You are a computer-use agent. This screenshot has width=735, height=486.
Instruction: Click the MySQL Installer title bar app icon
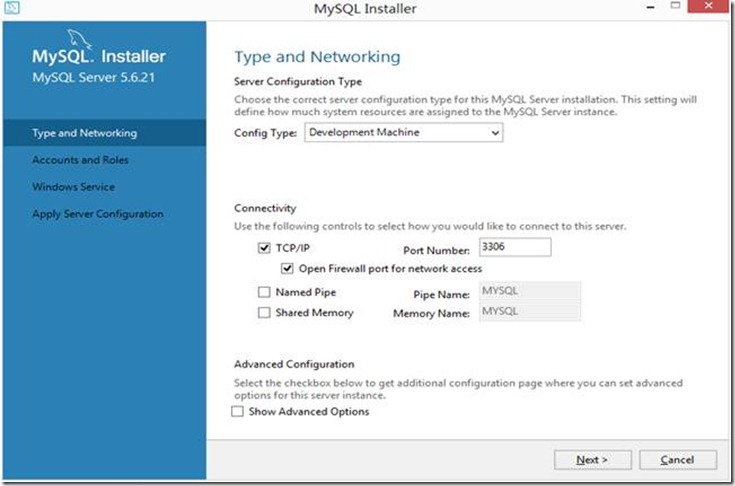click(x=11, y=7)
